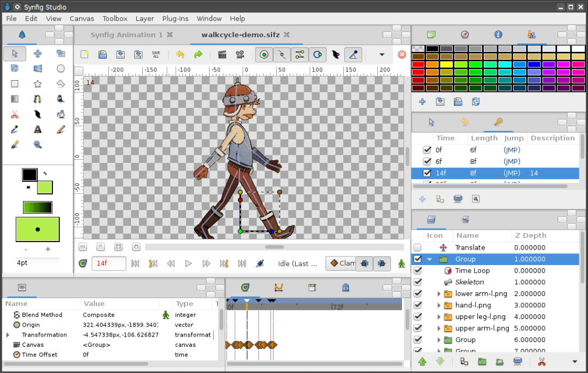
Task: Click the current frame field showing 14f
Action: click(109, 263)
